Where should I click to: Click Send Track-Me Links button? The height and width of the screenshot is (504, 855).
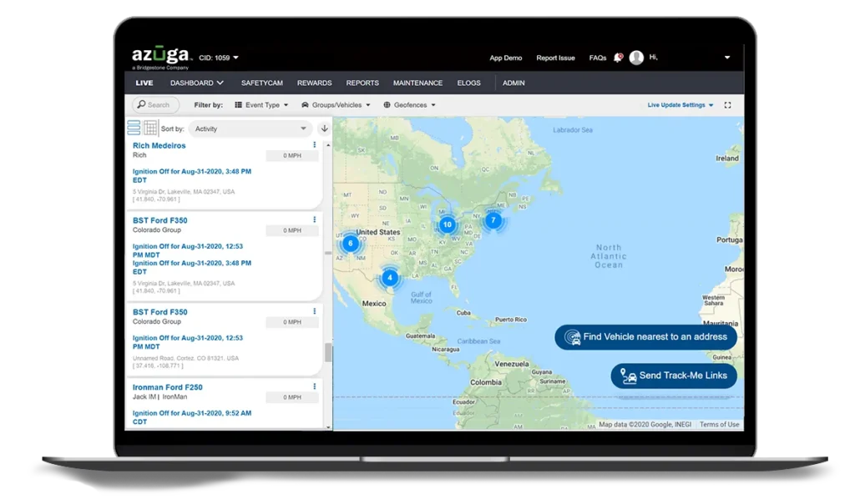(674, 375)
